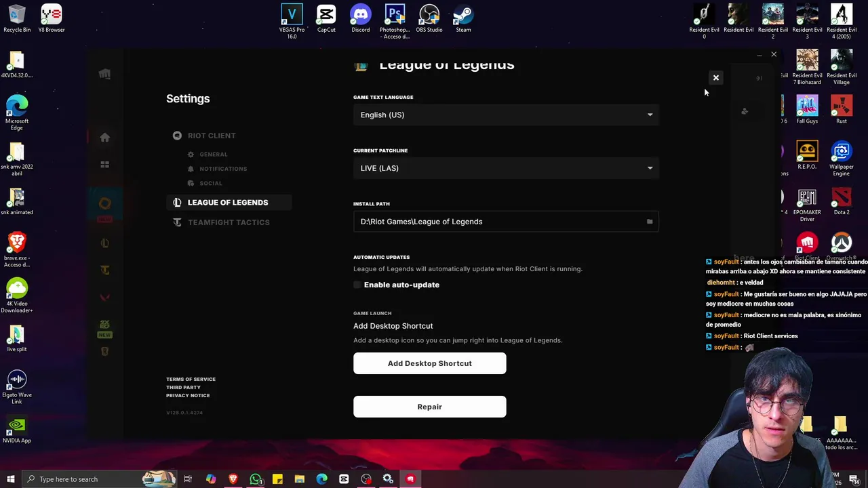868x488 pixels.
Task: Select Riot Client settings section
Action: point(205,136)
